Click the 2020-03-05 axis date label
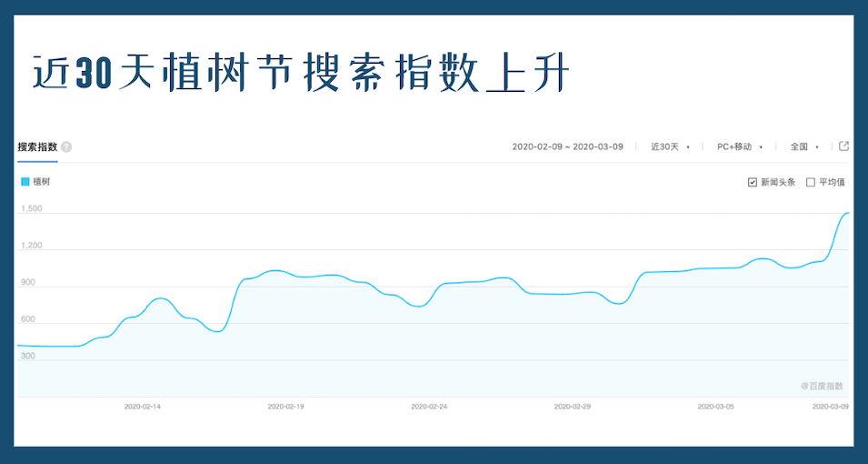The width and height of the screenshot is (868, 464). (716, 407)
